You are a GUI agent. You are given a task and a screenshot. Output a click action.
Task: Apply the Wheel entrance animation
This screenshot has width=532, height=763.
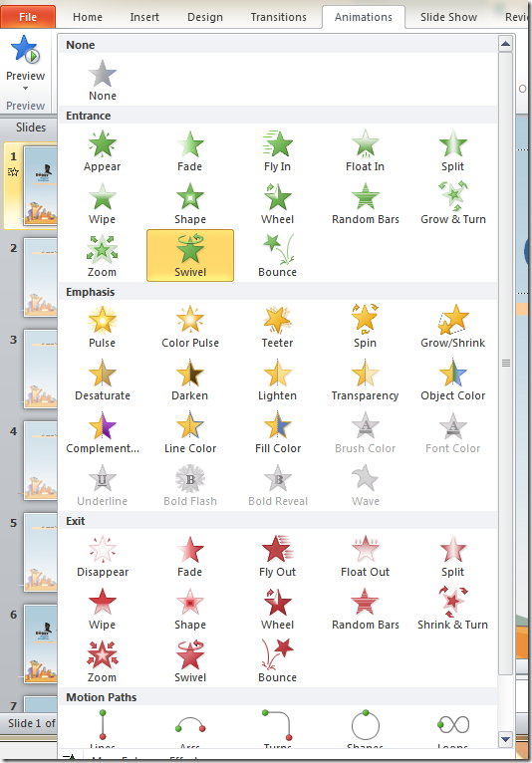(277, 203)
